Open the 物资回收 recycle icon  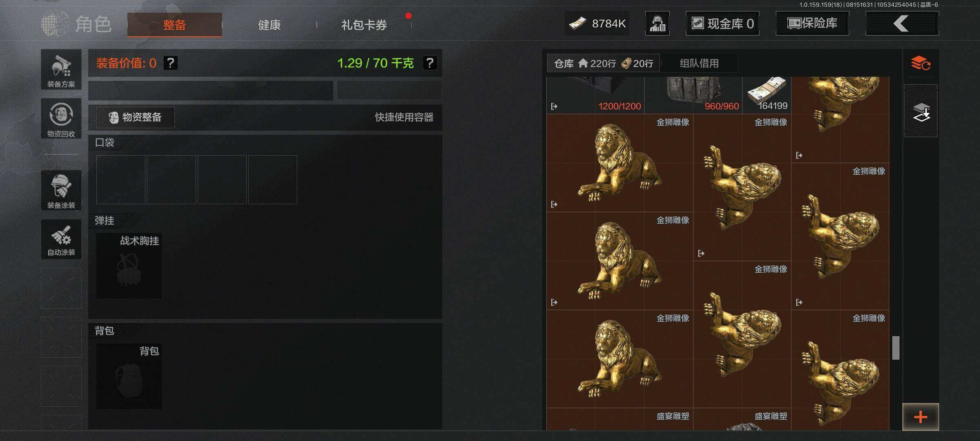coord(61,118)
